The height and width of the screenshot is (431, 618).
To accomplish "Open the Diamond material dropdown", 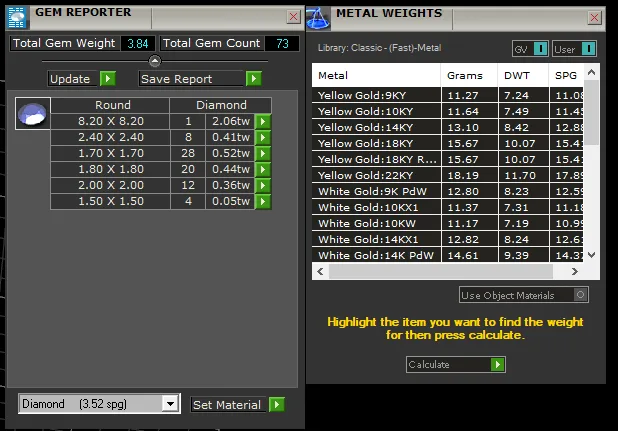I will 170,403.
